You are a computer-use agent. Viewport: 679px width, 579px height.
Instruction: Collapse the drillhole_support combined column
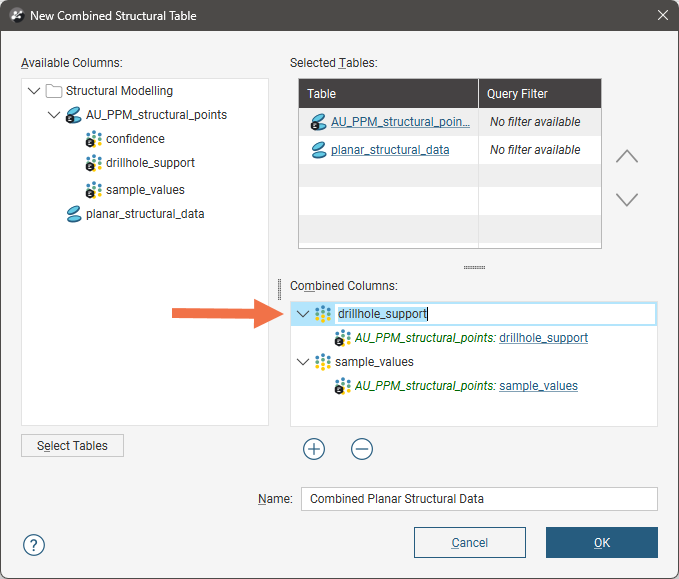click(303, 314)
